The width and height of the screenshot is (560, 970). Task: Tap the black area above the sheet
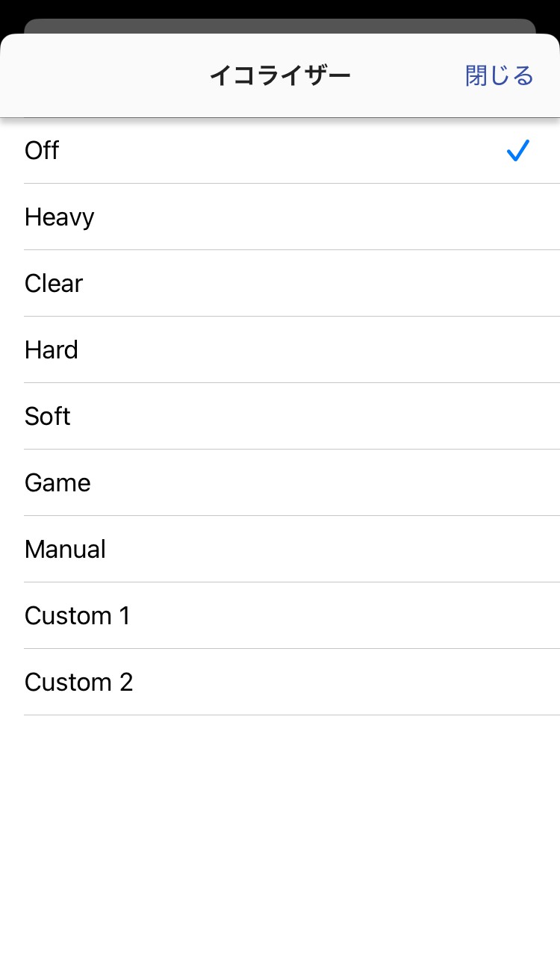tap(280, 7)
